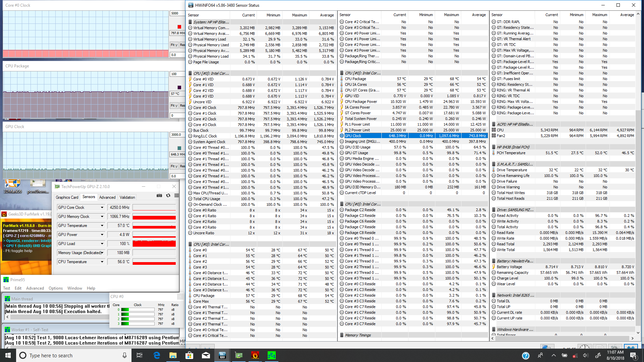
Task: Open the CPU Temperature dropdown in GPU-Z
Action: point(102,262)
